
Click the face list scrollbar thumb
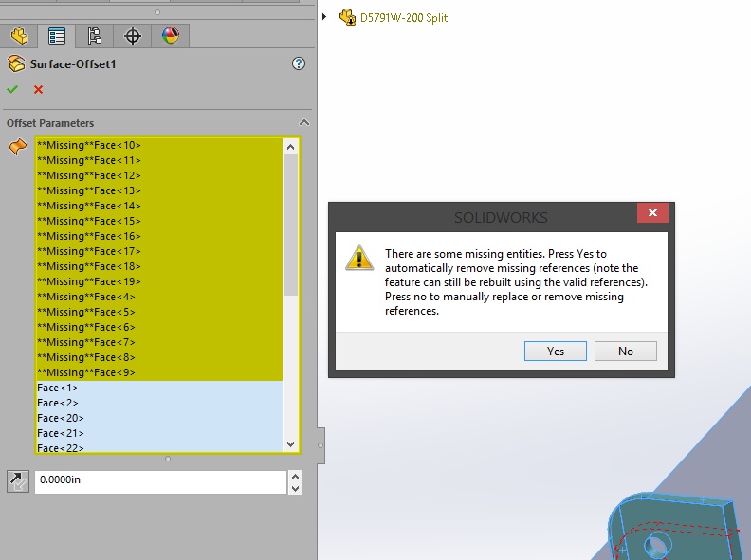(290, 225)
